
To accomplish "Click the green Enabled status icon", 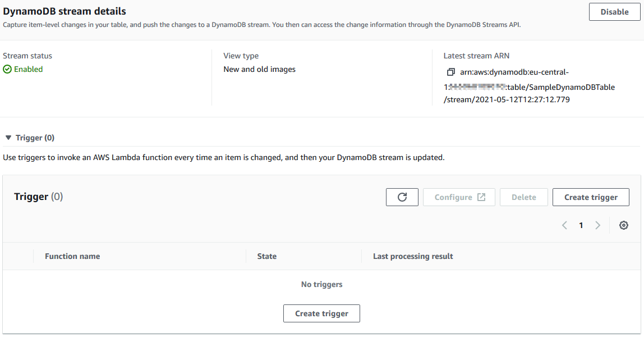I will [7, 69].
